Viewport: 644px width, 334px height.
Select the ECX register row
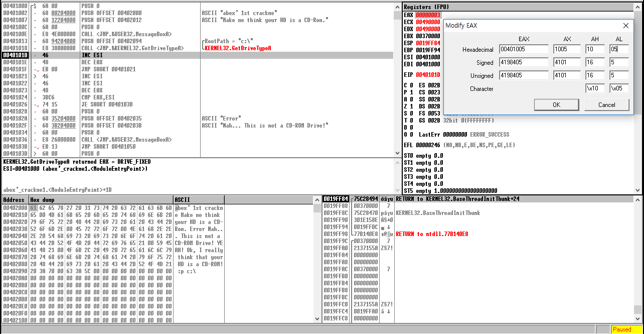pyautogui.click(x=422, y=22)
